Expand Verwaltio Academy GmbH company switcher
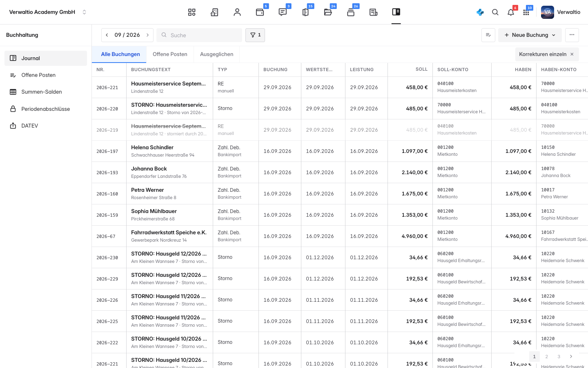This screenshot has height=368, width=588. pos(48,12)
